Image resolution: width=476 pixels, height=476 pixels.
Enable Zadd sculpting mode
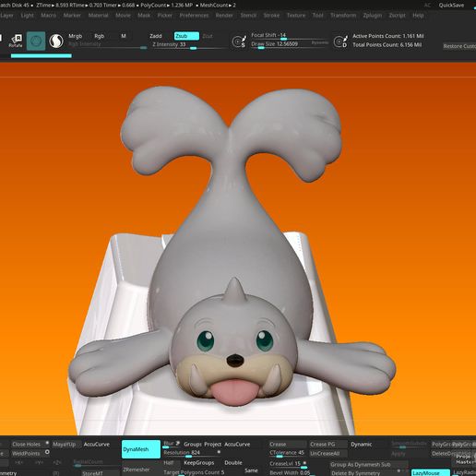[x=156, y=36]
